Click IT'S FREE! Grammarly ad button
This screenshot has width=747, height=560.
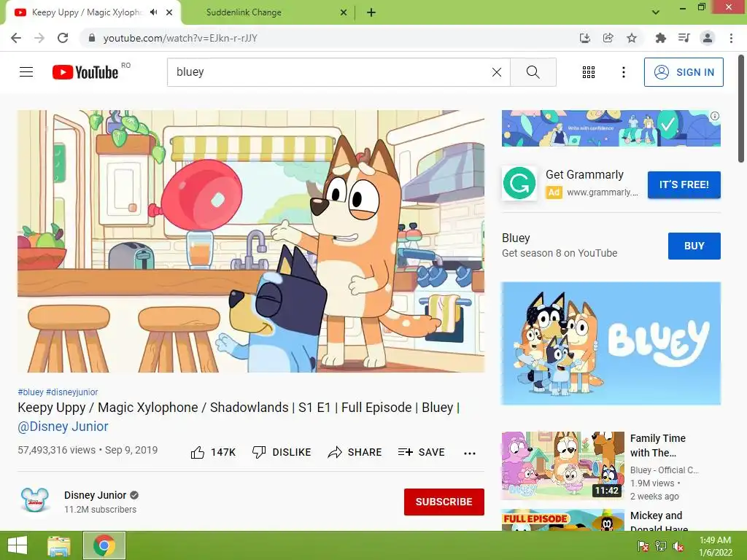[684, 184]
